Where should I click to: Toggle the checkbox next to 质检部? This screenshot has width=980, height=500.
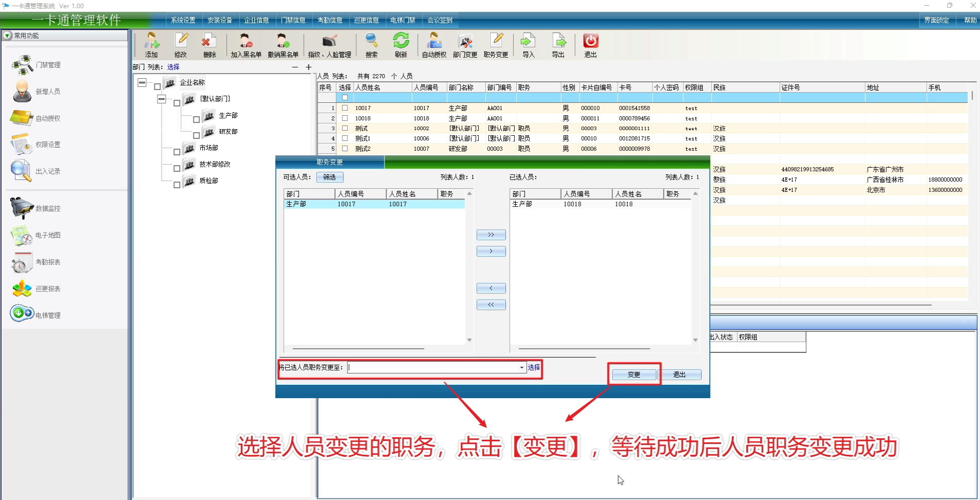pos(177,185)
